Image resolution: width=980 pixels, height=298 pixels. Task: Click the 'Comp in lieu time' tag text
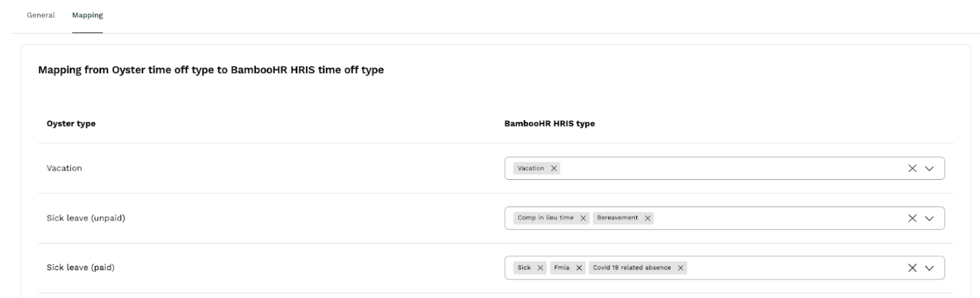[x=545, y=218]
